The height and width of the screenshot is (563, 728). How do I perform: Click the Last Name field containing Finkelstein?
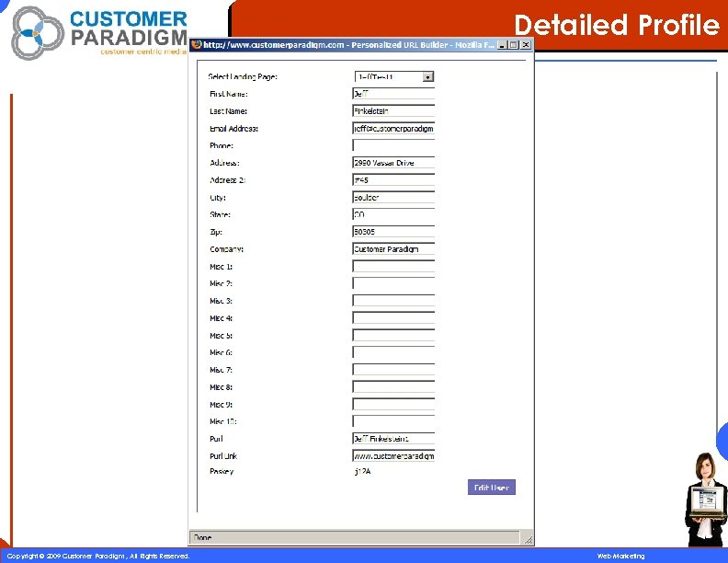pos(393,110)
